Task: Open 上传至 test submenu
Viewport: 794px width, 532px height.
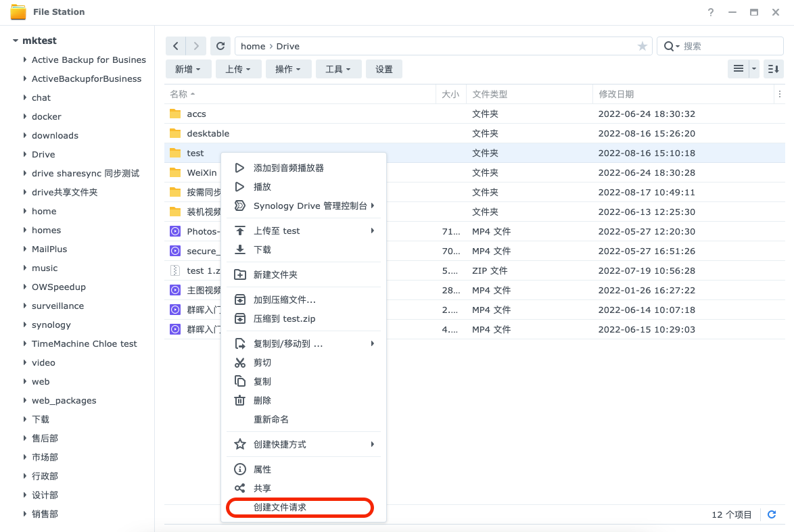Action: coord(303,231)
